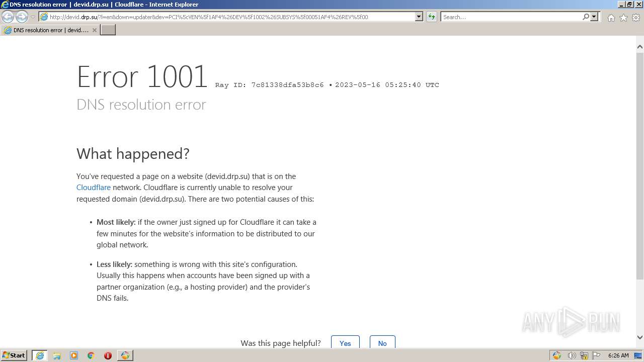Close the Internet Explorer window
The height and width of the screenshot is (362, 644).
coord(638,5)
